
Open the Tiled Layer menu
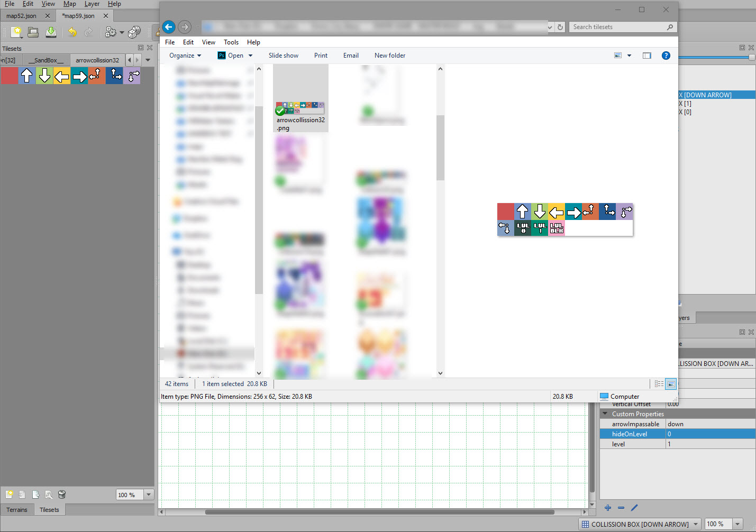(92, 4)
